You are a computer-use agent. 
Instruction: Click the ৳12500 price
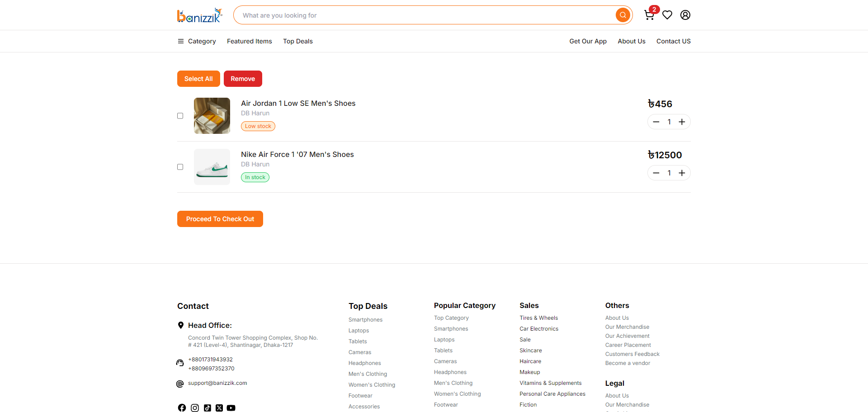[x=665, y=155]
